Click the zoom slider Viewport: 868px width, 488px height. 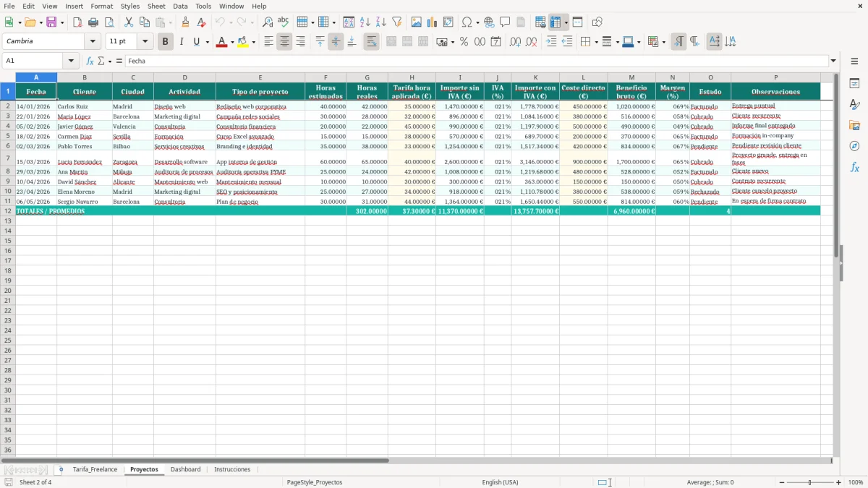click(x=809, y=482)
